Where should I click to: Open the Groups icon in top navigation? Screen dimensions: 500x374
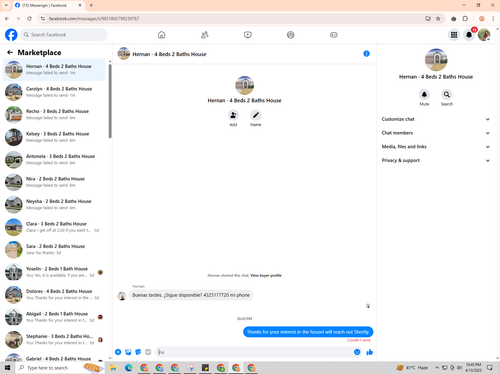pyautogui.click(x=291, y=35)
